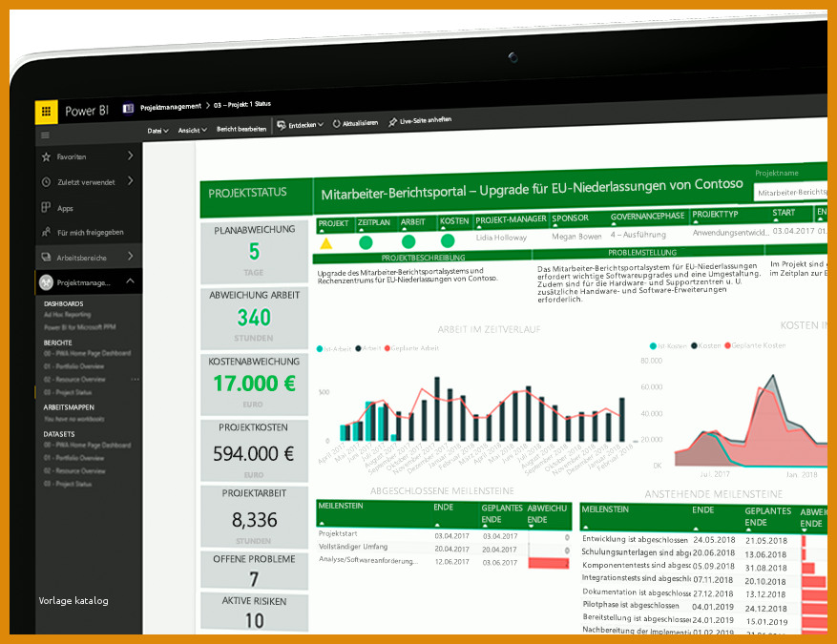Select Pilotphase ist abgeschlossen milestone row
This screenshot has width=837, height=644.
coord(703,607)
